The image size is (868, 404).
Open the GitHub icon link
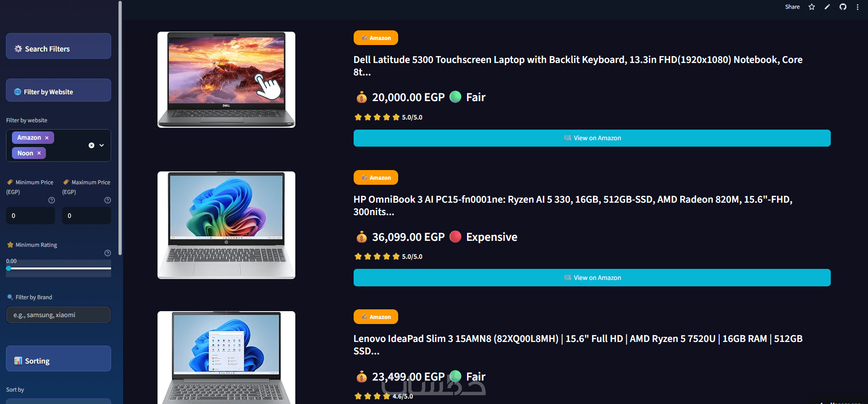843,7
